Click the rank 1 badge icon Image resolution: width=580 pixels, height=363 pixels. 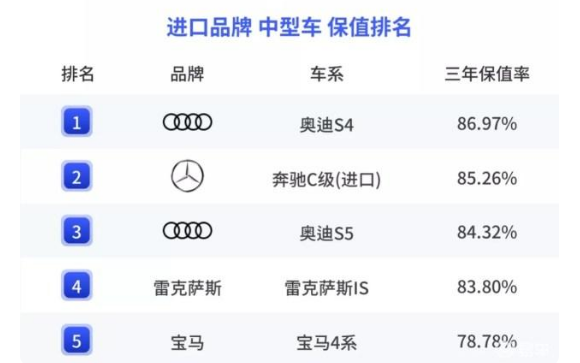pyautogui.click(x=77, y=121)
